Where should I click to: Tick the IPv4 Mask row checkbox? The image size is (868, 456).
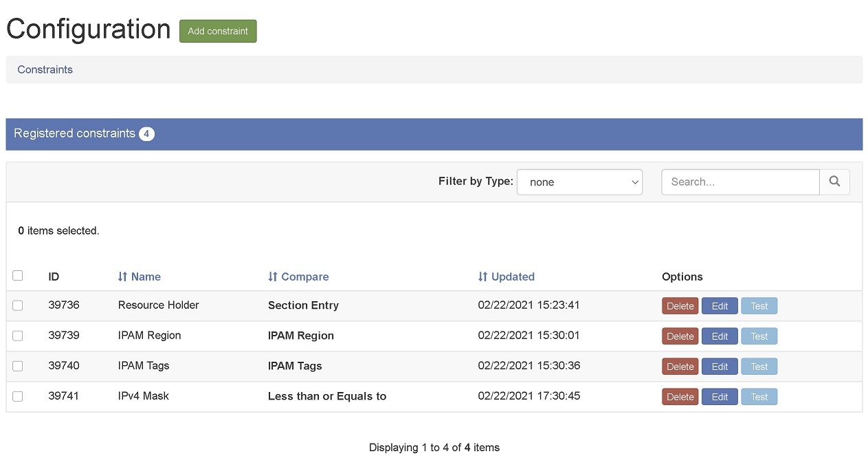pyautogui.click(x=18, y=396)
